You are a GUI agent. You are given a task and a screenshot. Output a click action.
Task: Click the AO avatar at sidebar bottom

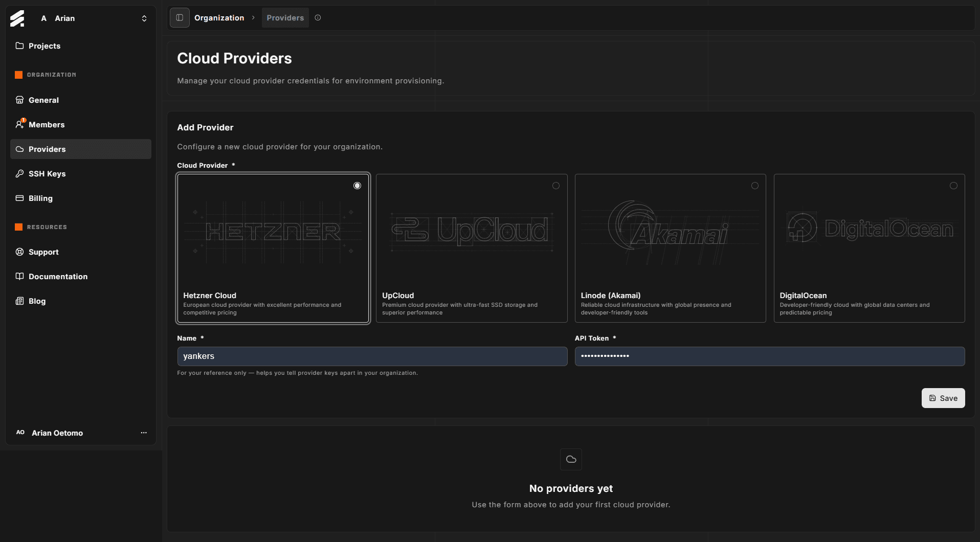point(20,433)
